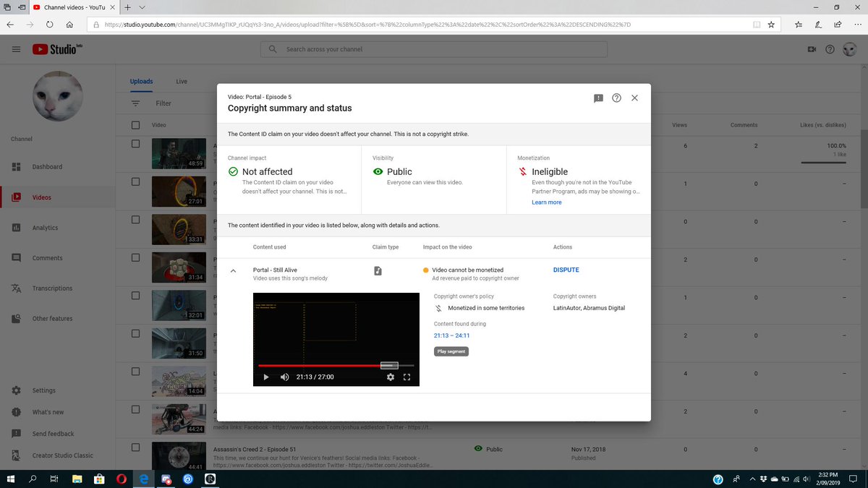This screenshot has width=868, height=488.
Task: Open Transcriptions in the sidebar
Action: point(57,288)
